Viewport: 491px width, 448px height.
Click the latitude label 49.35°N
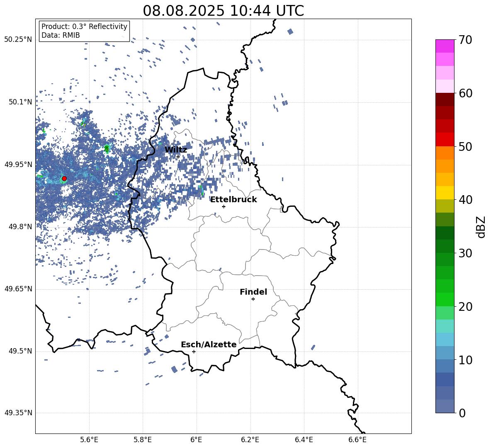(x=18, y=413)
